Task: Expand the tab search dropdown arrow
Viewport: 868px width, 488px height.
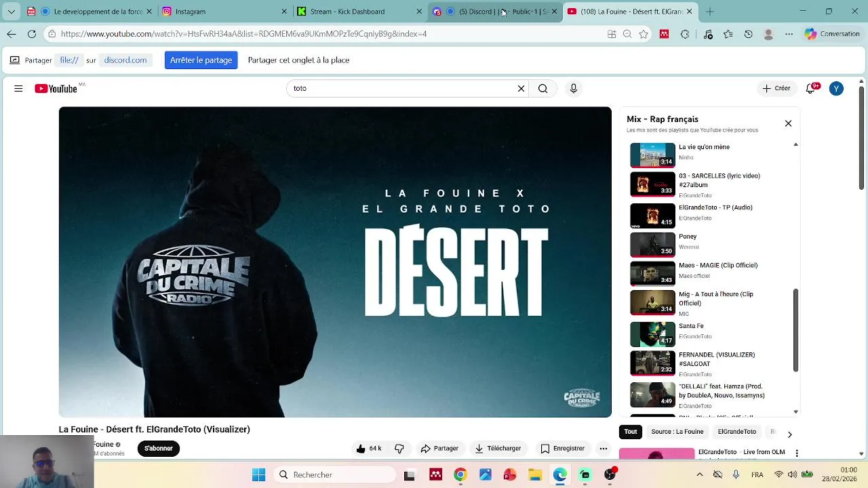Action: (x=11, y=12)
